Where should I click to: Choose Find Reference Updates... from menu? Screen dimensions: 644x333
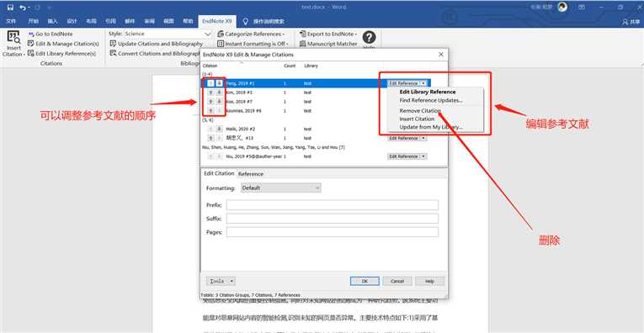pos(431,100)
